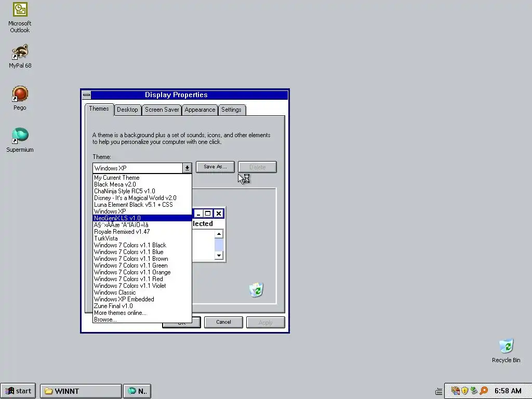Click the on-screen keyboard tray icon

pos(438,391)
